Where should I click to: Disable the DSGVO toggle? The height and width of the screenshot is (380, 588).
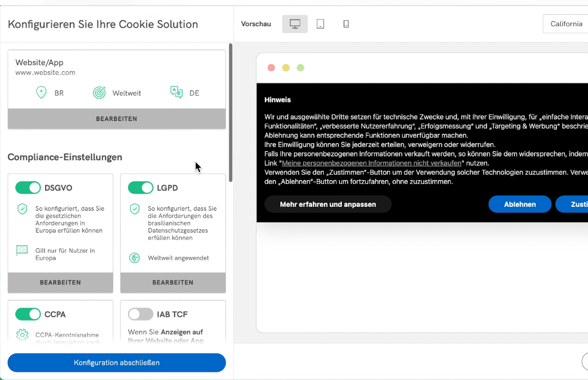[28, 188]
